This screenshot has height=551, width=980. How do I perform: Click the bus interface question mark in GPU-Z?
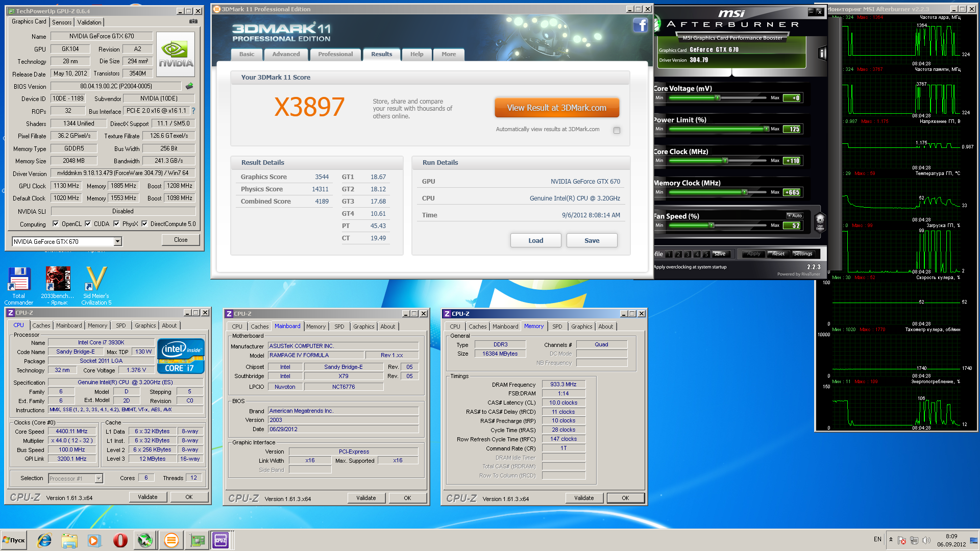coord(193,111)
